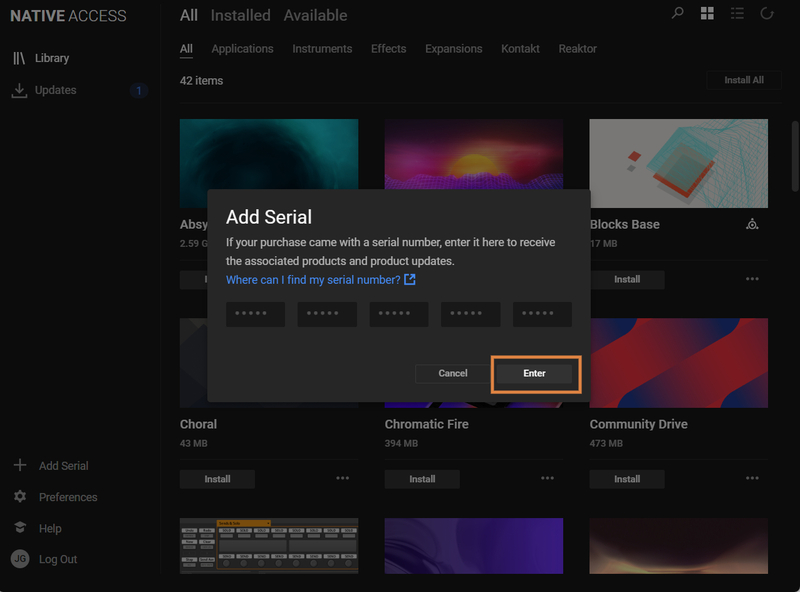This screenshot has width=800, height=592.
Task: Click the first serial number field
Action: [x=255, y=314]
